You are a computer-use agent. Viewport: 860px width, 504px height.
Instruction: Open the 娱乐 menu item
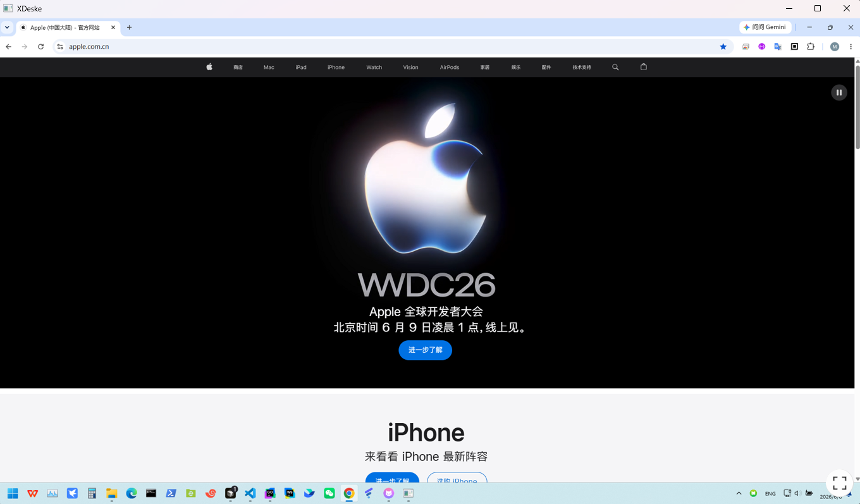(x=516, y=67)
